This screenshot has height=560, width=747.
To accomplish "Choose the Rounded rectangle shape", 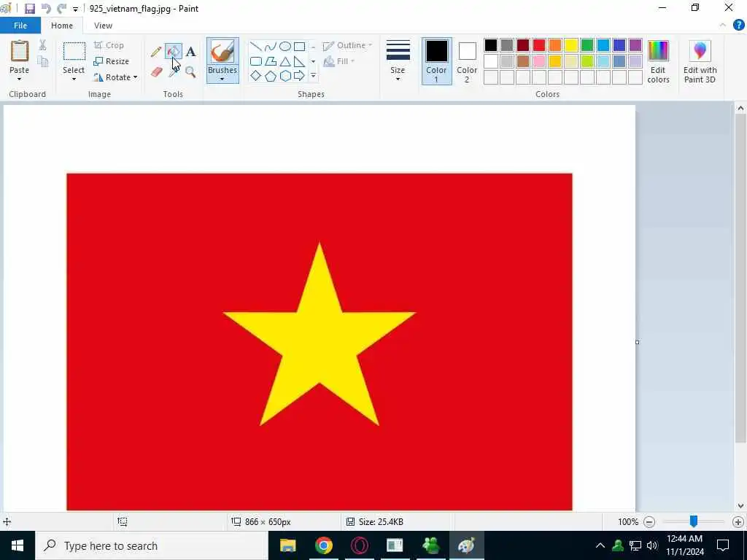I will click(x=256, y=61).
